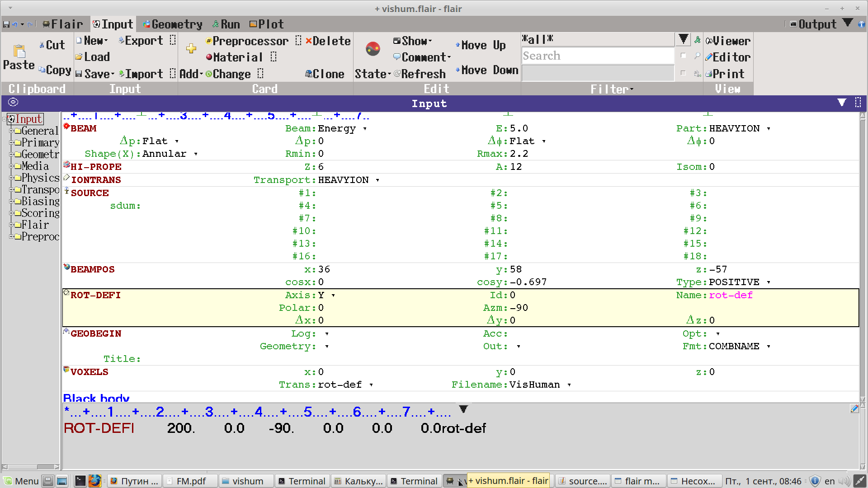Click the save icon in quick toolbar

click(6, 24)
